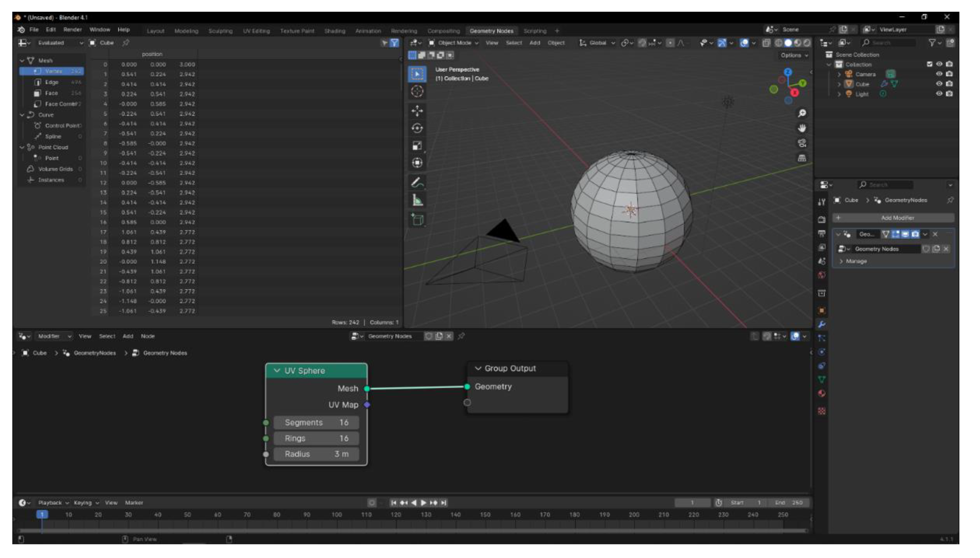Collapse the UV Sphere node

[x=277, y=371]
